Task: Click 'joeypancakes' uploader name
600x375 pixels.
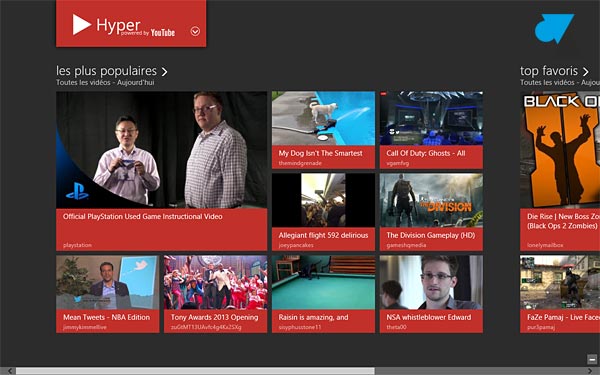Action: click(296, 245)
